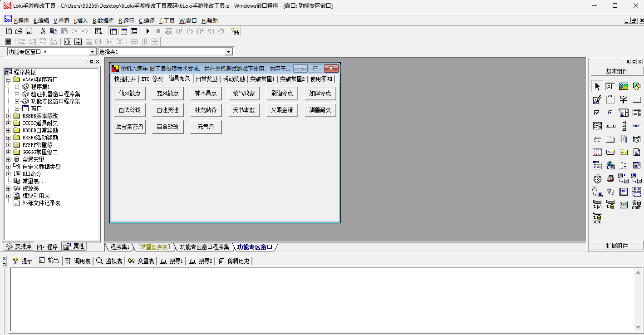The image size is (644, 335).
Task: Click the 仙风散点 button
Action: coord(129,94)
